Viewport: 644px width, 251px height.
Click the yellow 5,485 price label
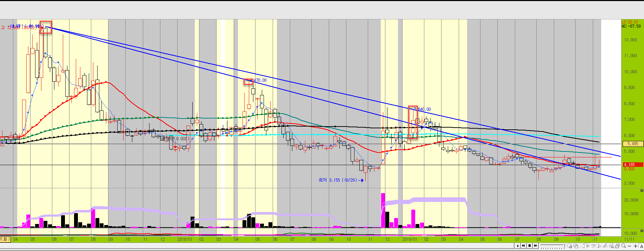coord(632,144)
